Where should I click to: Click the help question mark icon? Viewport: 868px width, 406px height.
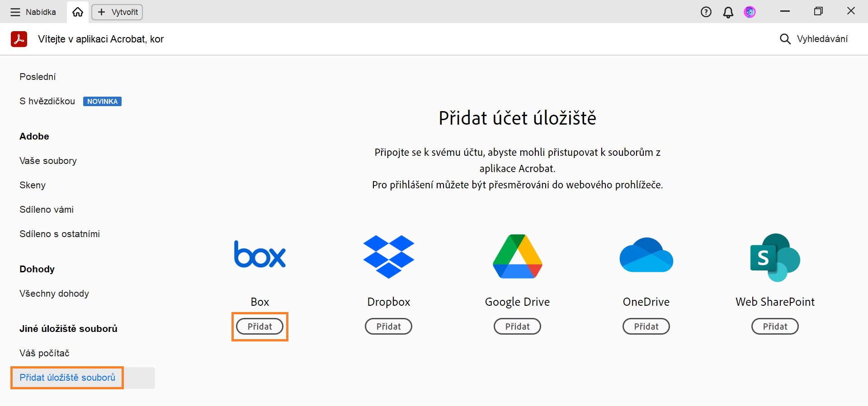(x=706, y=12)
